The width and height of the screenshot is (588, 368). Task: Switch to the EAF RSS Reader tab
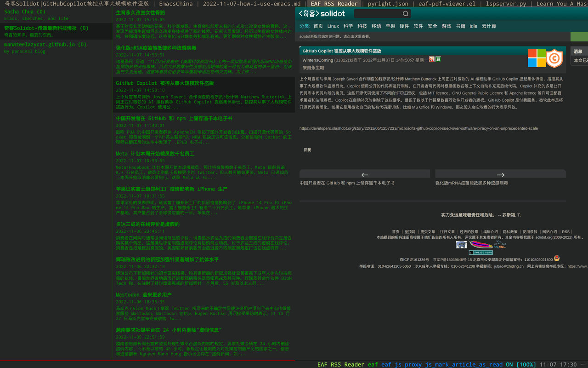[x=334, y=4]
